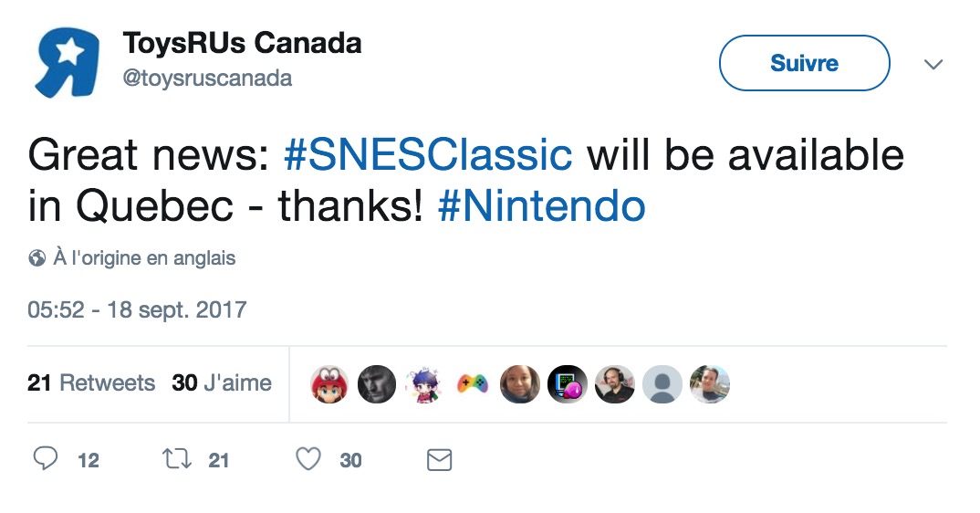This screenshot has height=513, width=980.
Task: Open the reply speech bubble icon
Action: click(45, 458)
